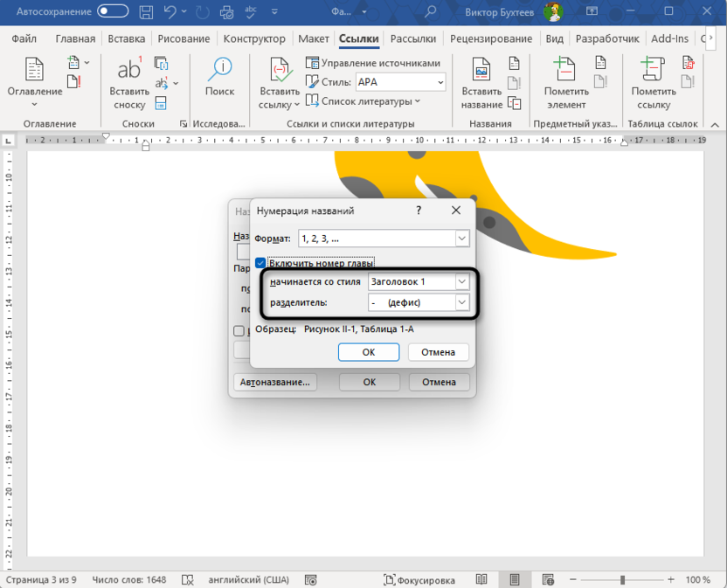This screenshot has width=727, height=588.
Task: Open Manage Sources (Управление источниками)
Action: click(373, 63)
